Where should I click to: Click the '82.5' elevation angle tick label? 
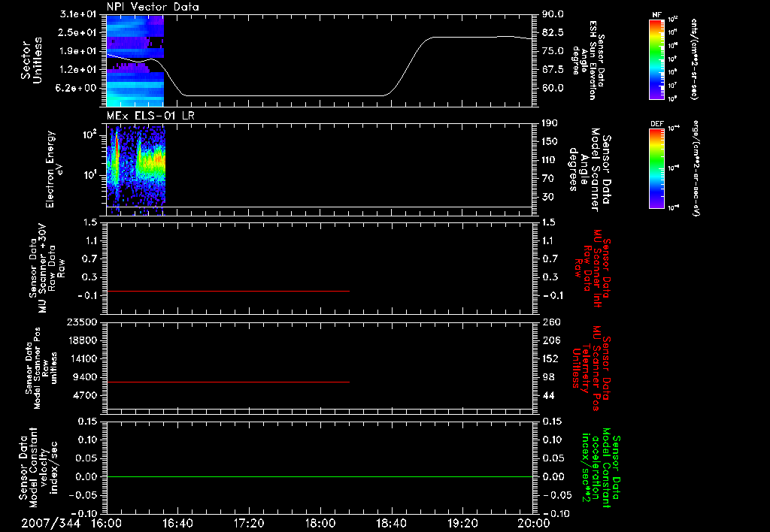coord(553,32)
